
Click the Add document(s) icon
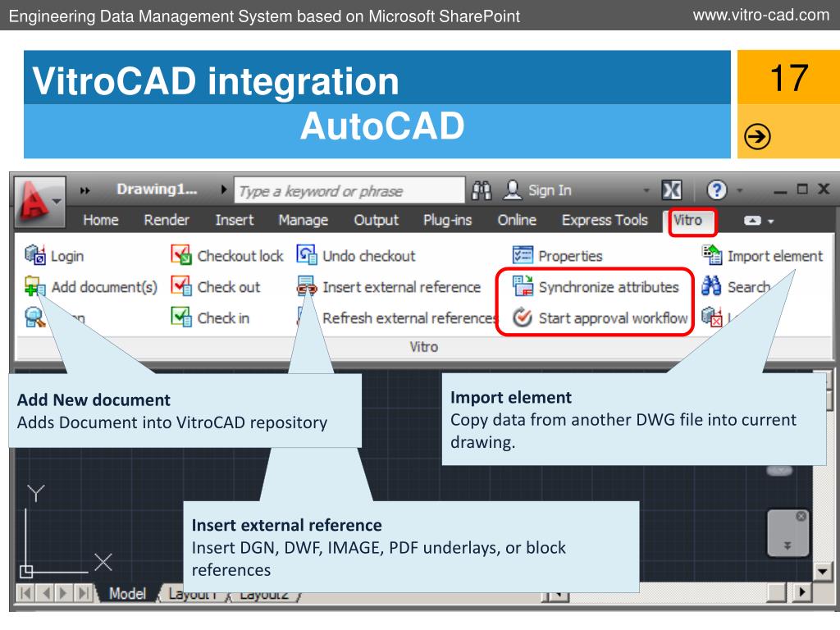[x=34, y=286]
